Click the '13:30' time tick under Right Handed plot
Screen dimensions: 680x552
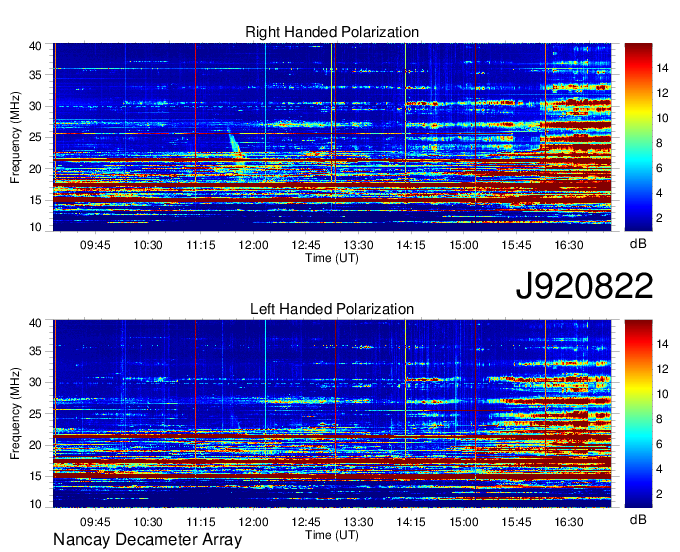point(358,245)
